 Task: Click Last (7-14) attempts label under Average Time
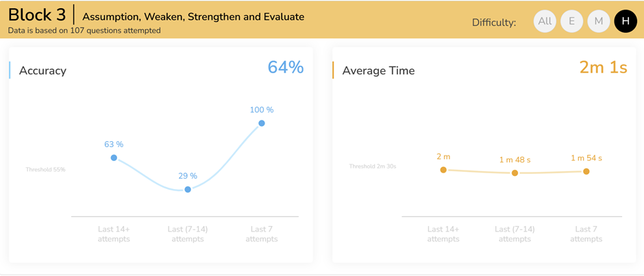click(x=515, y=234)
